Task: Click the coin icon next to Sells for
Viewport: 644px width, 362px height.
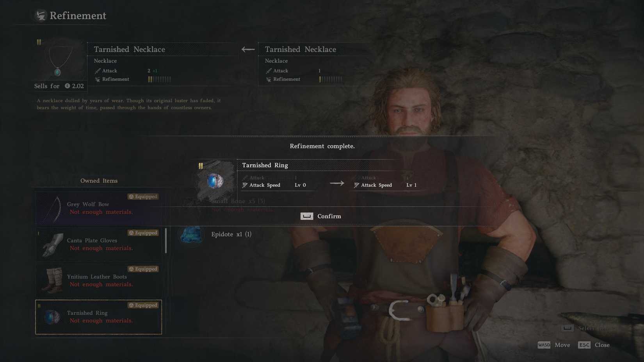Action: (68, 86)
